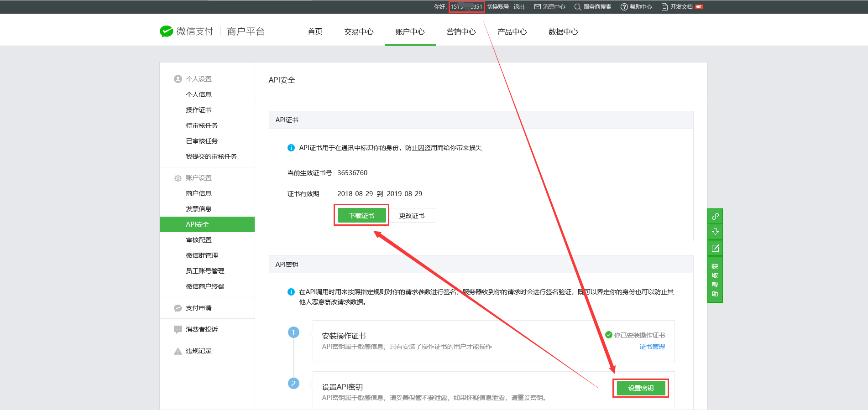Image resolution: width=868 pixels, height=410 pixels.
Task: Switch to the 产品中心 tab
Action: [512, 31]
